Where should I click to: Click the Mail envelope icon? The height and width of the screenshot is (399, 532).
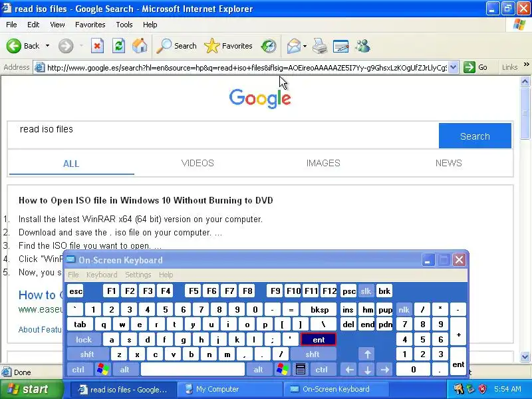point(293,46)
